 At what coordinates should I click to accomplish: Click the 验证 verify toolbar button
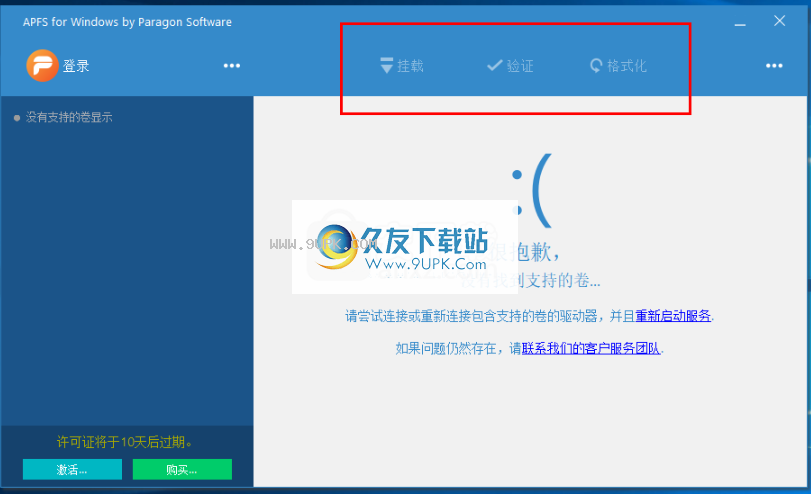tap(510, 66)
